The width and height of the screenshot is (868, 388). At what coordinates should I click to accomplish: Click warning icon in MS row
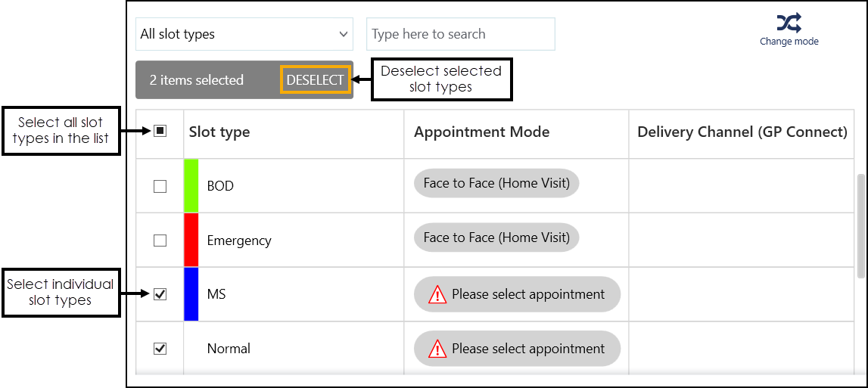point(437,295)
